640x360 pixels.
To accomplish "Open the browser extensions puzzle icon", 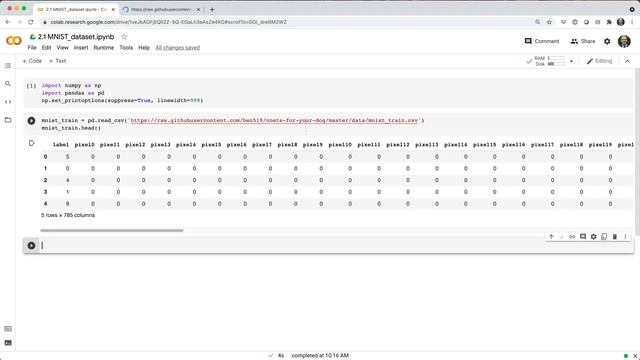I will 609,22.
